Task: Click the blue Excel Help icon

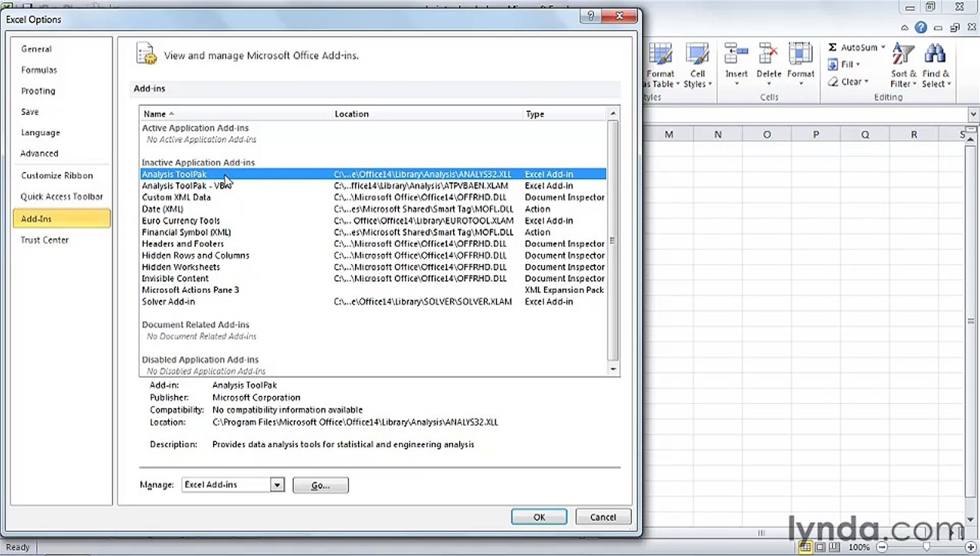Action: [921, 28]
